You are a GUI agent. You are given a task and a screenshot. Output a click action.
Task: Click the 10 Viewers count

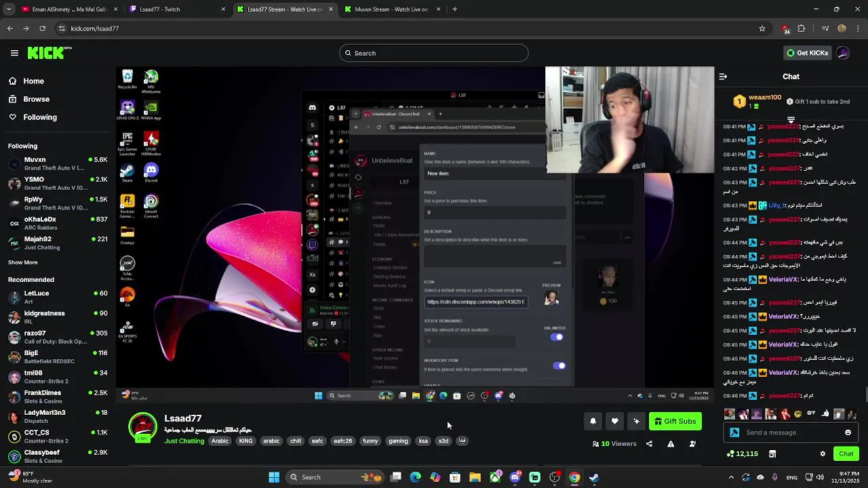(614, 444)
